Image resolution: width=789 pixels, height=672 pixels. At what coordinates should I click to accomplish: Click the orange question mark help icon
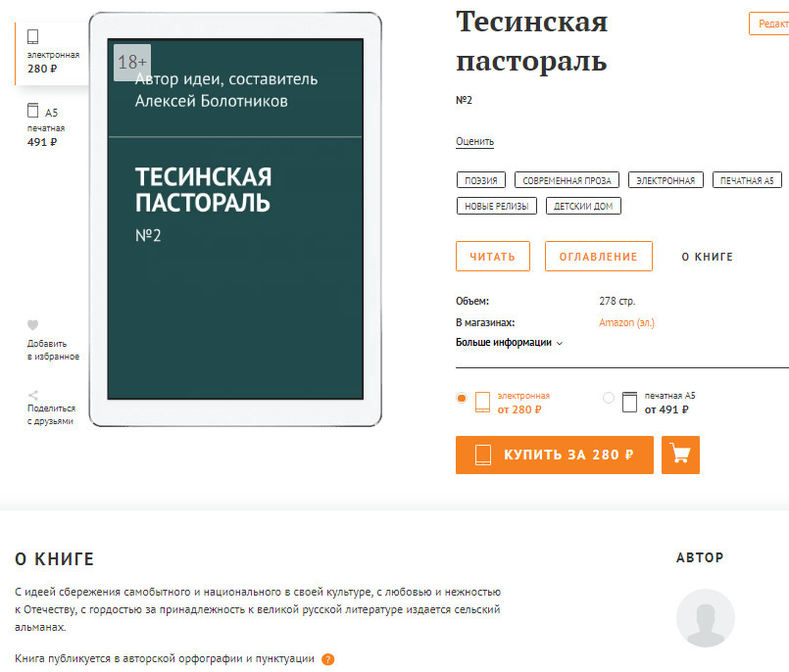point(327,659)
